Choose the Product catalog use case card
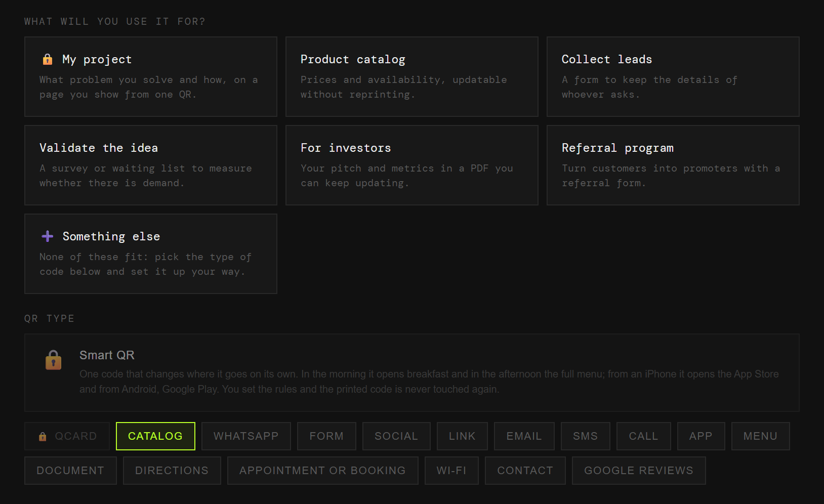This screenshot has width=824, height=504. tap(412, 76)
